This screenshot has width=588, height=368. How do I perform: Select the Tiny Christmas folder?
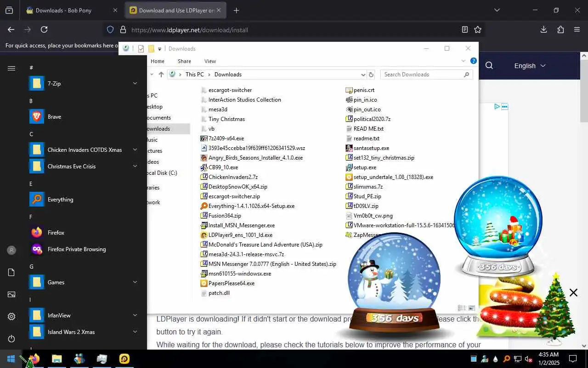click(223, 119)
